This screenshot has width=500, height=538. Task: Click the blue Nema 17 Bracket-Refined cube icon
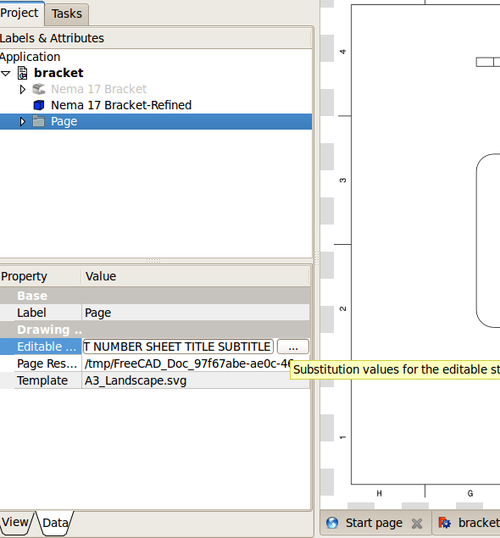click(x=39, y=105)
